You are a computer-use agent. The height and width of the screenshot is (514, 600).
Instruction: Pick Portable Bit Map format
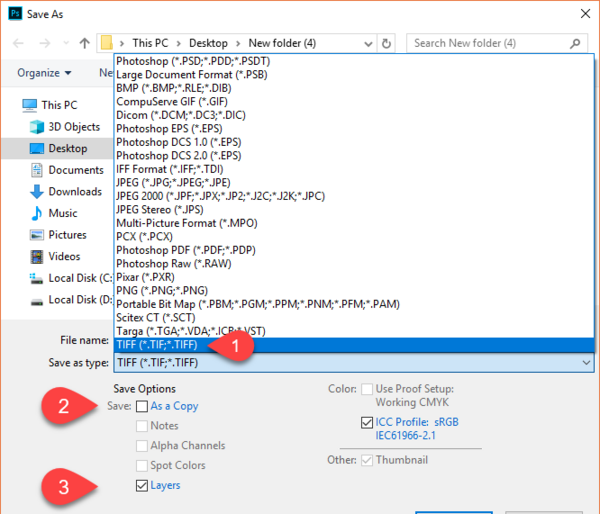coord(354,304)
